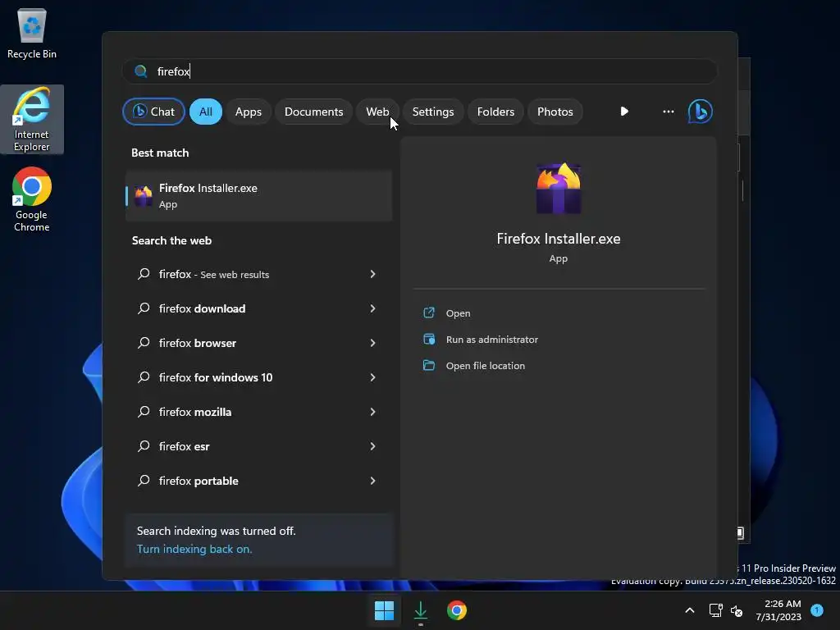Open Chrome from the taskbar
This screenshot has height=630, width=840.
(457, 610)
